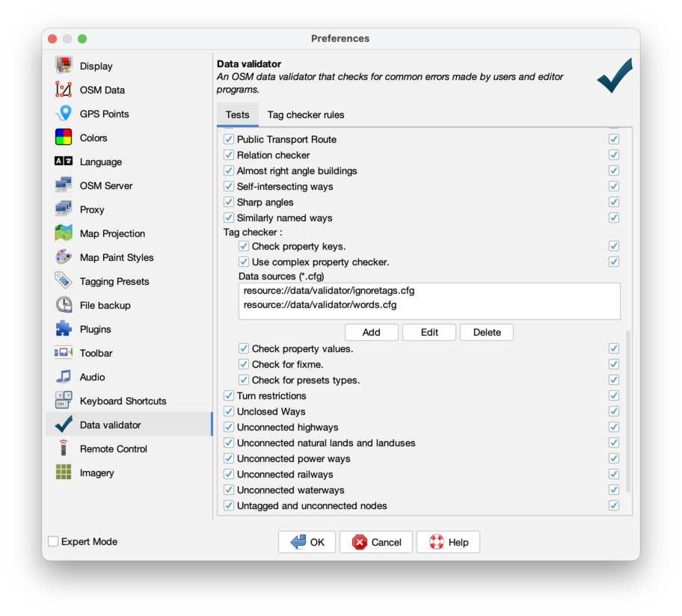This screenshot has width=682, height=616.
Task: Click Add data source button
Action: [x=371, y=332]
